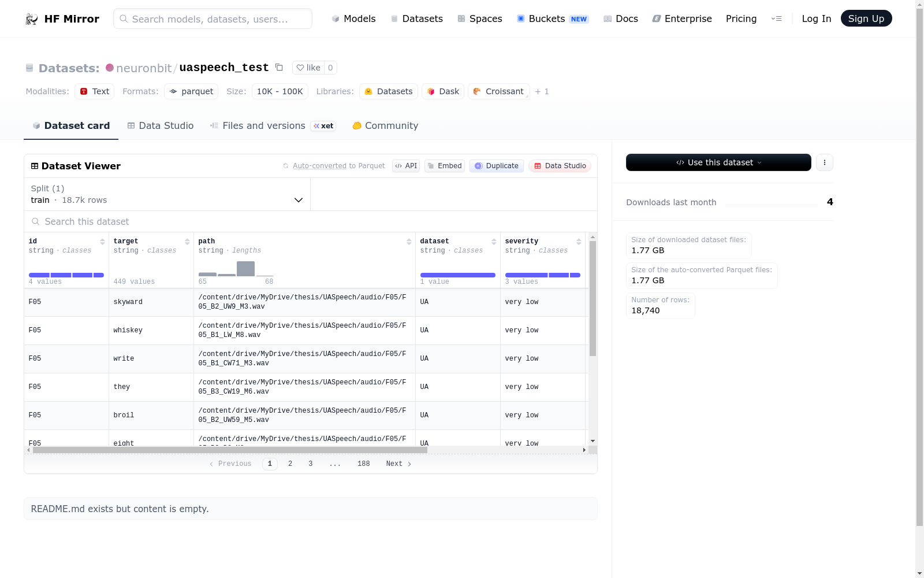This screenshot has width=924, height=578.
Task: Click the table's horizontal scrollbar thumb
Action: click(x=230, y=450)
